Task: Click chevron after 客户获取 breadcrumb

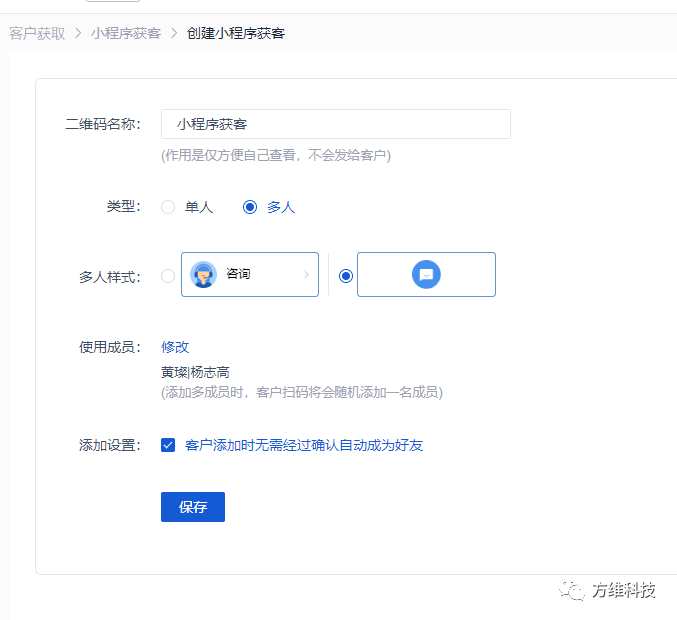Action: 78,33
